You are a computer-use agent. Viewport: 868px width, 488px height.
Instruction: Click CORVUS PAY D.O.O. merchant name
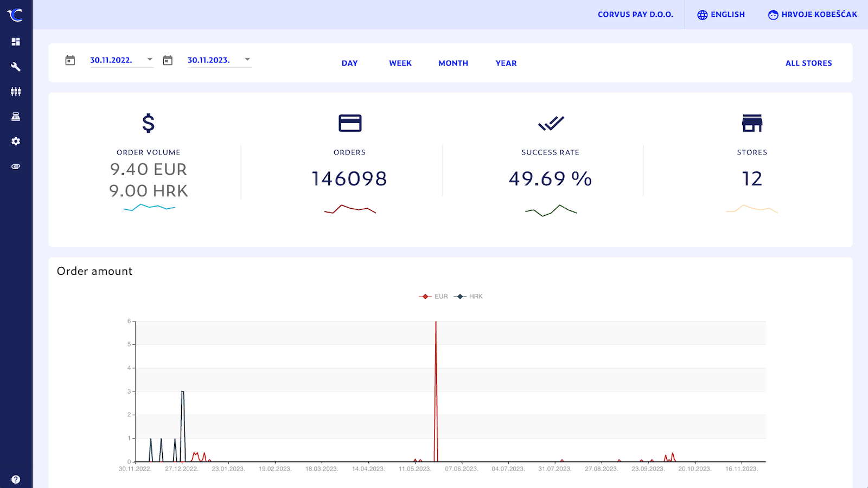click(x=636, y=15)
